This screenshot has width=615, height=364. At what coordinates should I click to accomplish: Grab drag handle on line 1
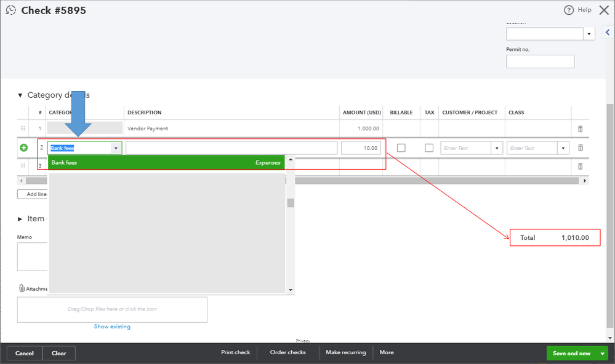[x=23, y=129]
